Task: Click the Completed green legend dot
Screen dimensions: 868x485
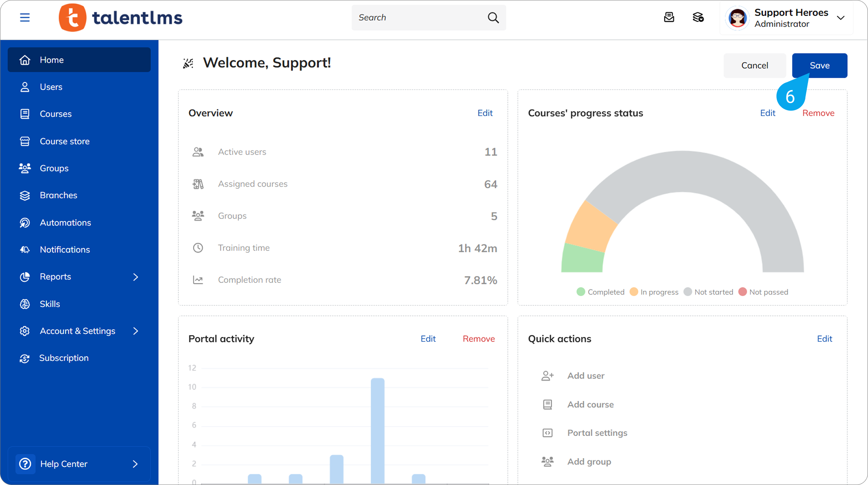Action: (x=581, y=292)
